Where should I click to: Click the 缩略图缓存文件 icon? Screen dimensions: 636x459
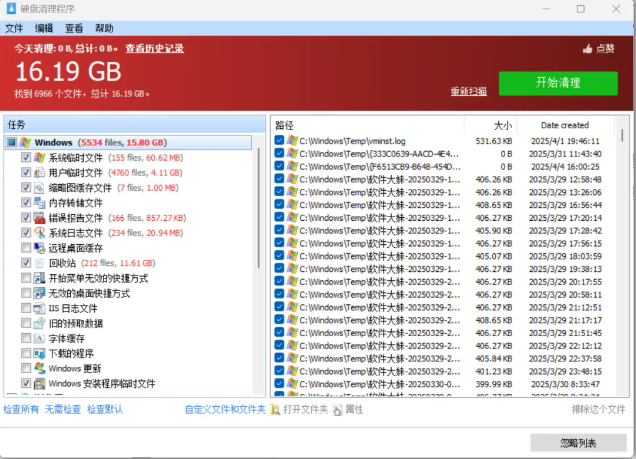click(39, 187)
